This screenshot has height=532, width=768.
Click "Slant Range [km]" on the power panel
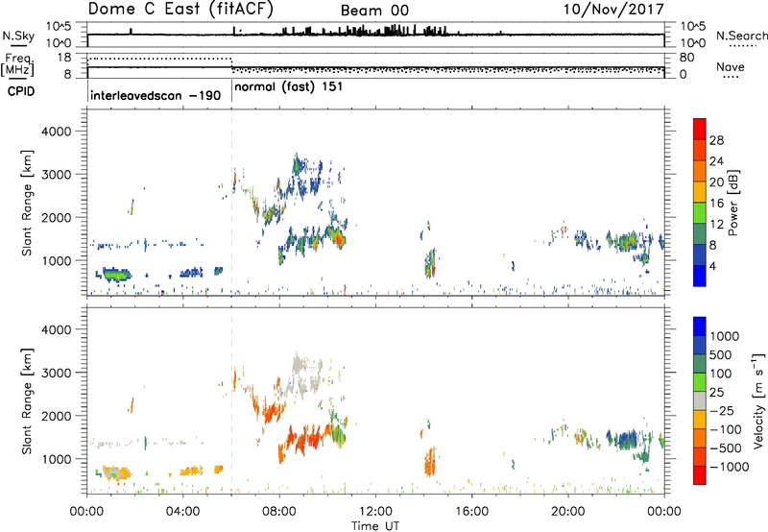(27, 203)
